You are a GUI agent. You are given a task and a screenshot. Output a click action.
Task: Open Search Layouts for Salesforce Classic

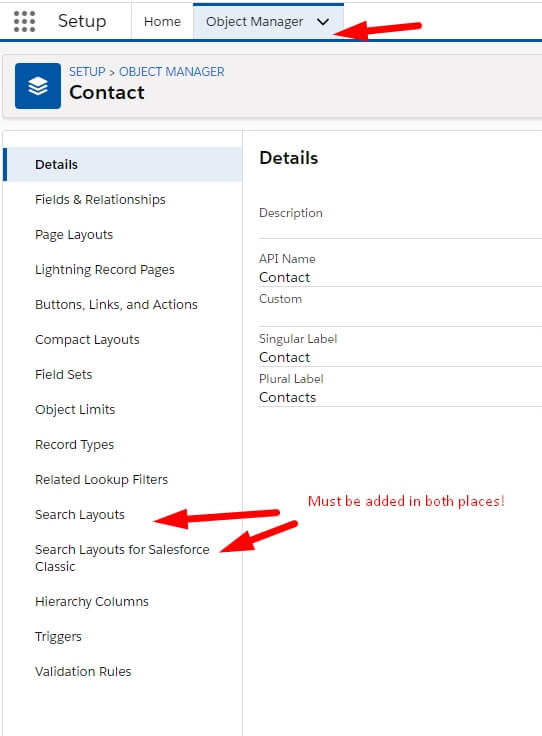(x=122, y=558)
